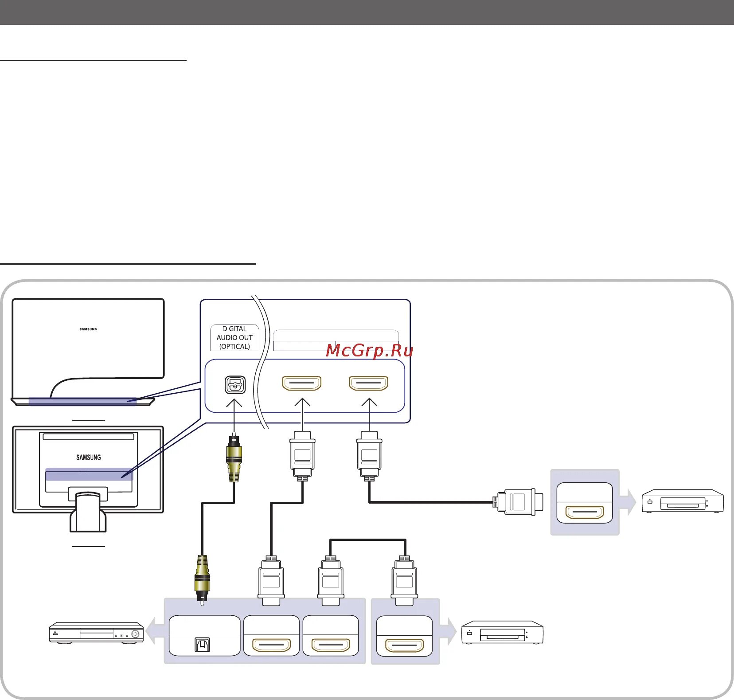
Task: Select the HDMI port in the right-side device box
Action: click(585, 512)
